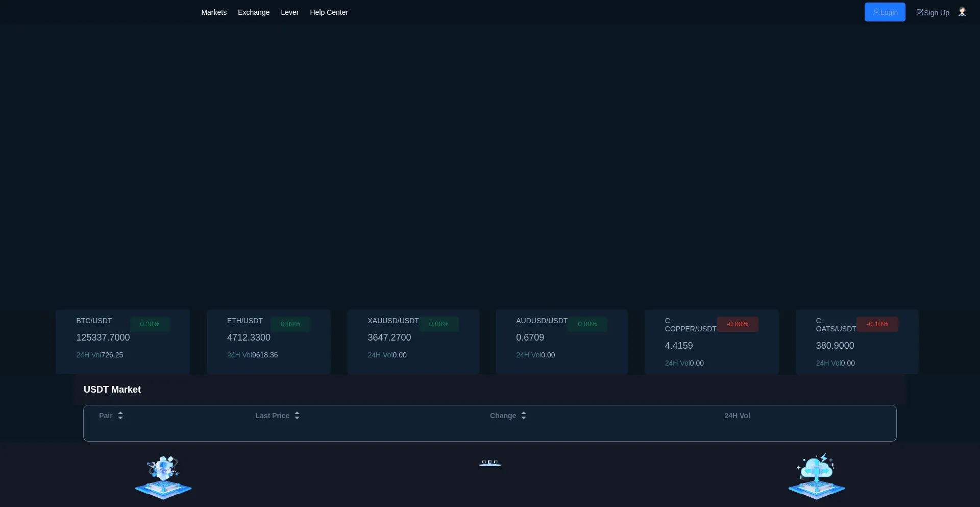
Task: Open the Help Center
Action: click(x=329, y=12)
